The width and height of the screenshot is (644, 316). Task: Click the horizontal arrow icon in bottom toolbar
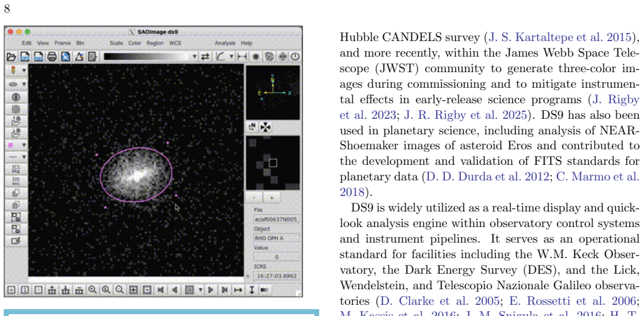tap(238, 290)
